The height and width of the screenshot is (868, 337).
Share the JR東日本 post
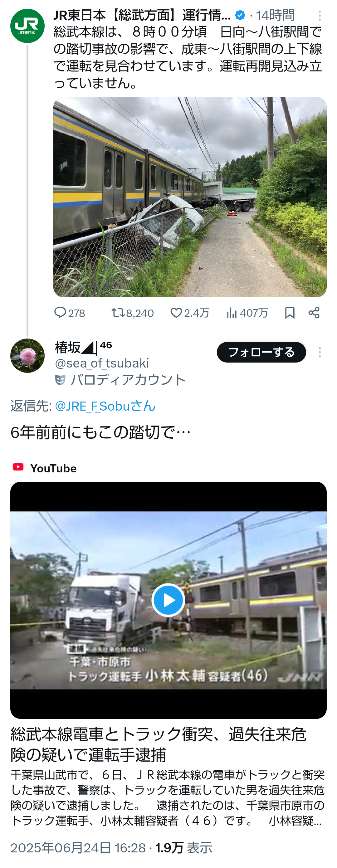[x=314, y=313]
